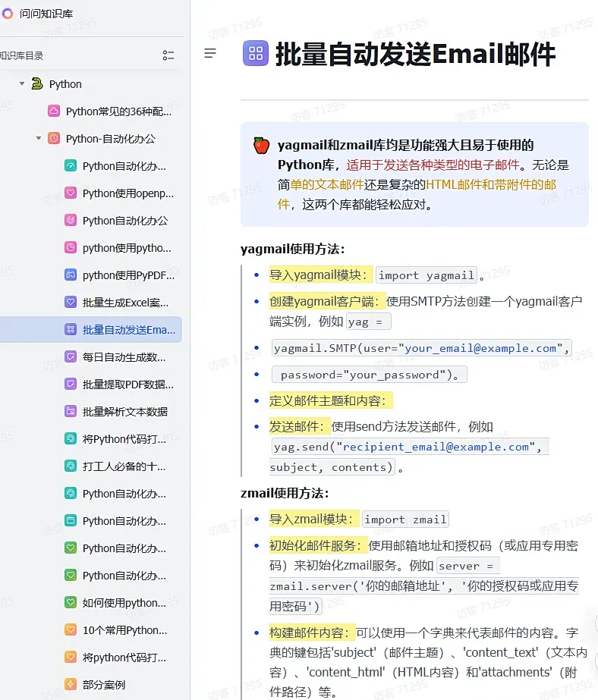Click icon beside python使用pytho... item
Image resolution: width=598 pixels, height=700 pixels.
point(71,247)
